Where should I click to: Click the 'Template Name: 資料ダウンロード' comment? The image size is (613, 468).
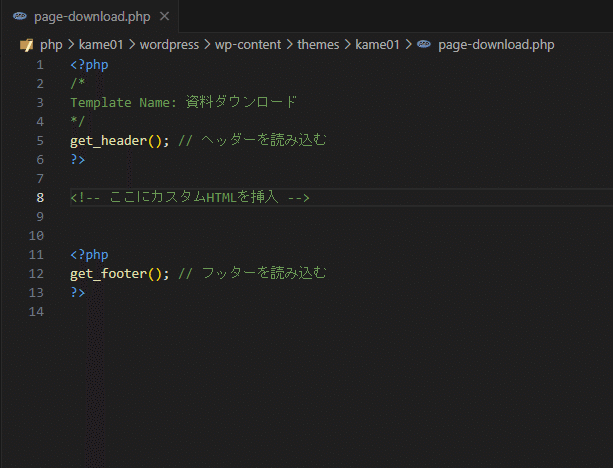pyautogui.click(x=183, y=102)
